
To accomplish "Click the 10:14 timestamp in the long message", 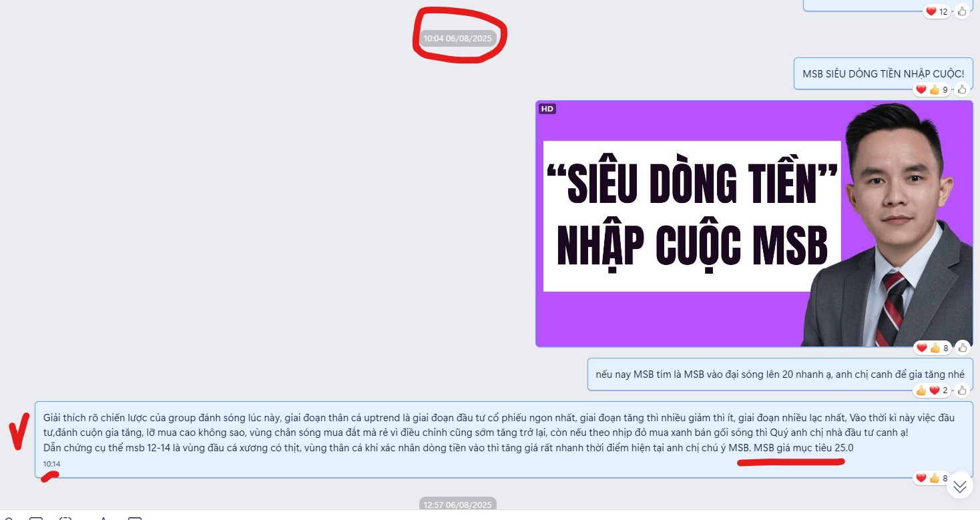I will coord(51,464).
